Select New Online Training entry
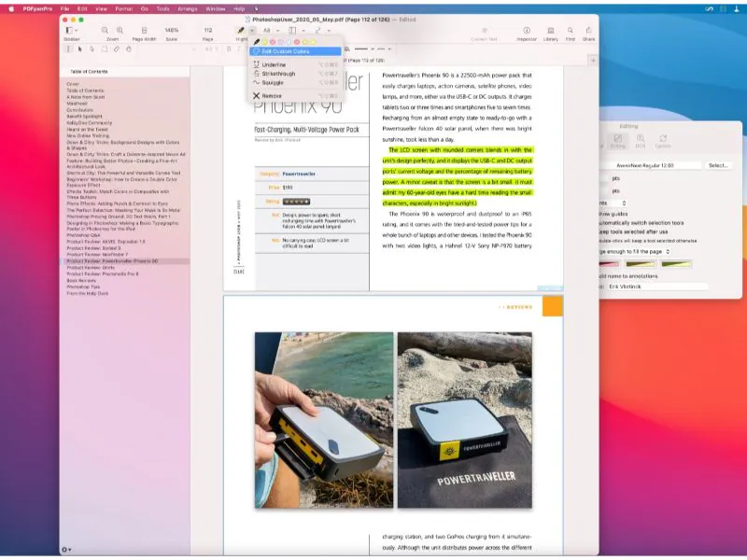Viewport: 747px width, 560px height. coord(88,135)
